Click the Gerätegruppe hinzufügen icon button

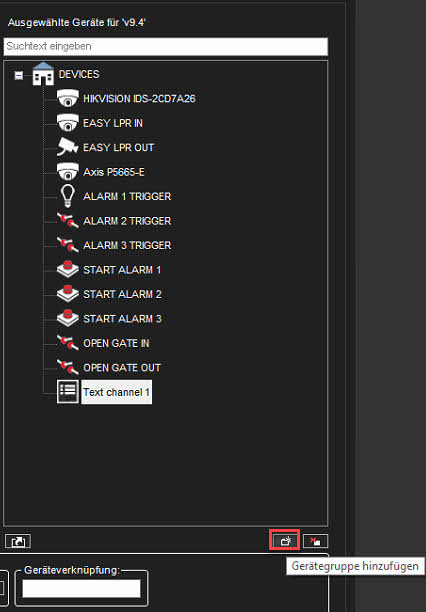click(x=285, y=541)
